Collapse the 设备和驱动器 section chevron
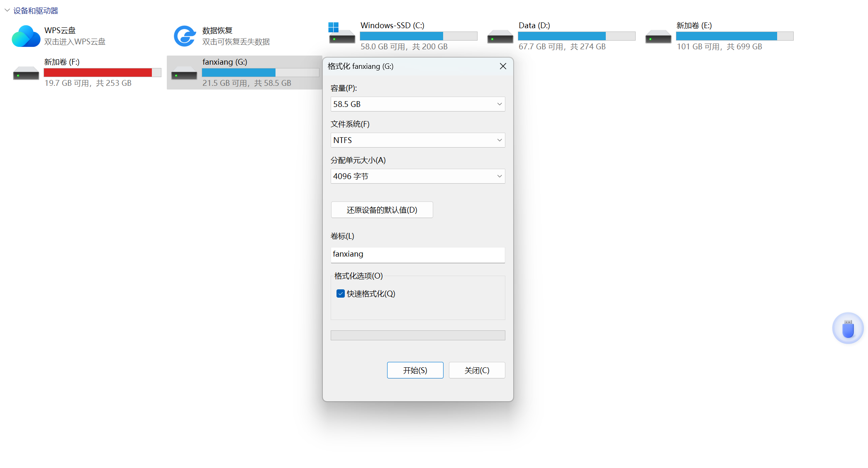 tap(7, 10)
